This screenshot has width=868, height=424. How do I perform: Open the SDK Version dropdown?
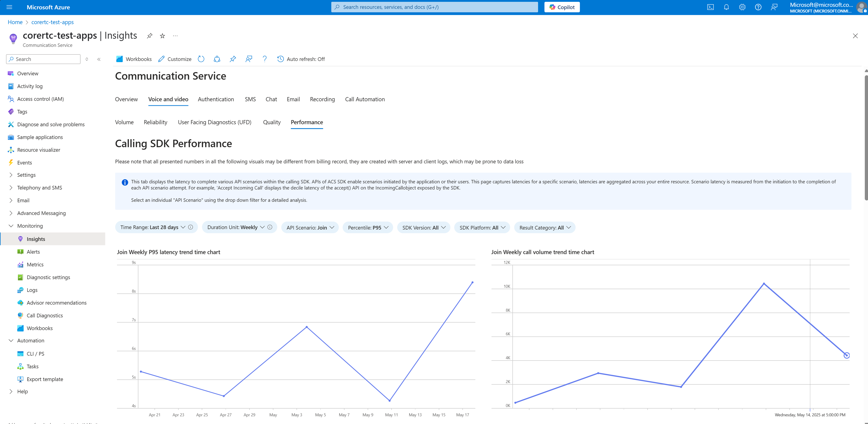click(x=424, y=228)
